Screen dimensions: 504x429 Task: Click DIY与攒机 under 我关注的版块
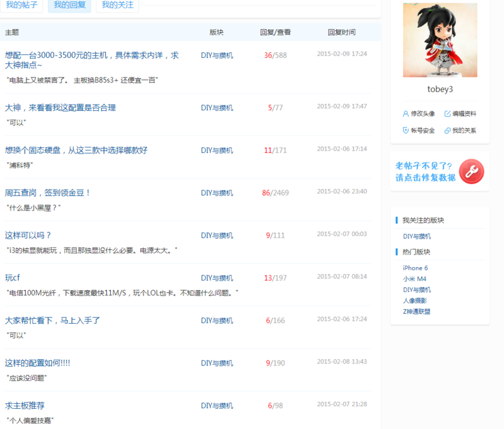(x=417, y=236)
